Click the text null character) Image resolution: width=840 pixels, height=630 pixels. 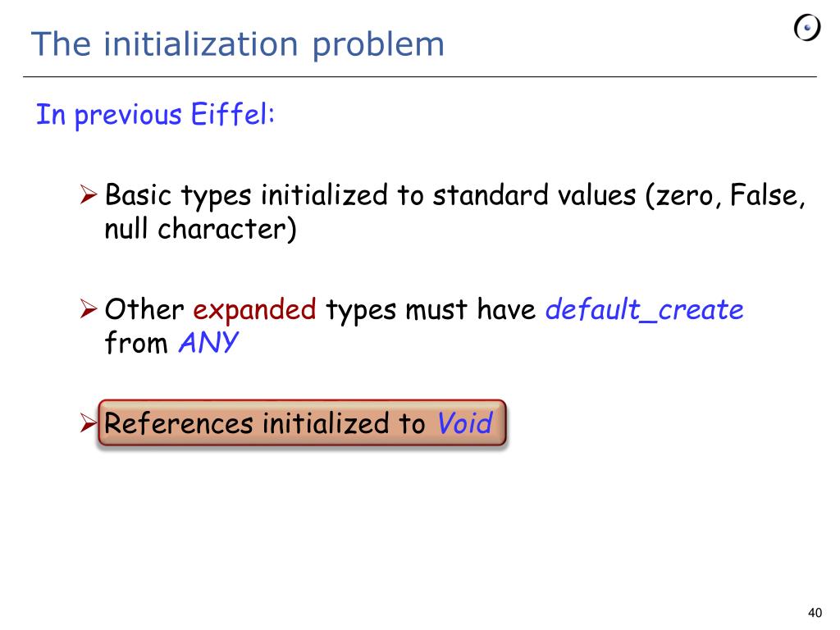pyautogui.click(x=200, y=230)
